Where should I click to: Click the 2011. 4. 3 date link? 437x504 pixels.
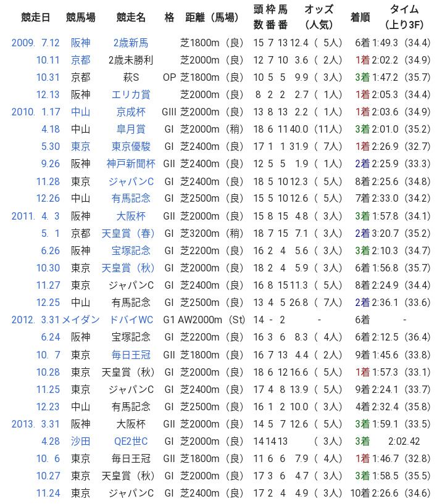pos(35,216)
